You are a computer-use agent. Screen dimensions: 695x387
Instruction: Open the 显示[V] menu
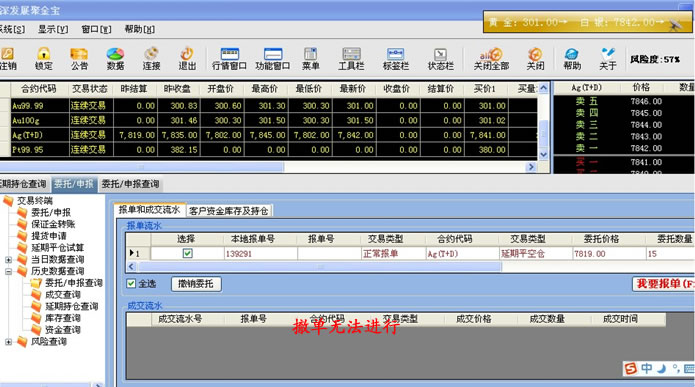tap(53, 29)
